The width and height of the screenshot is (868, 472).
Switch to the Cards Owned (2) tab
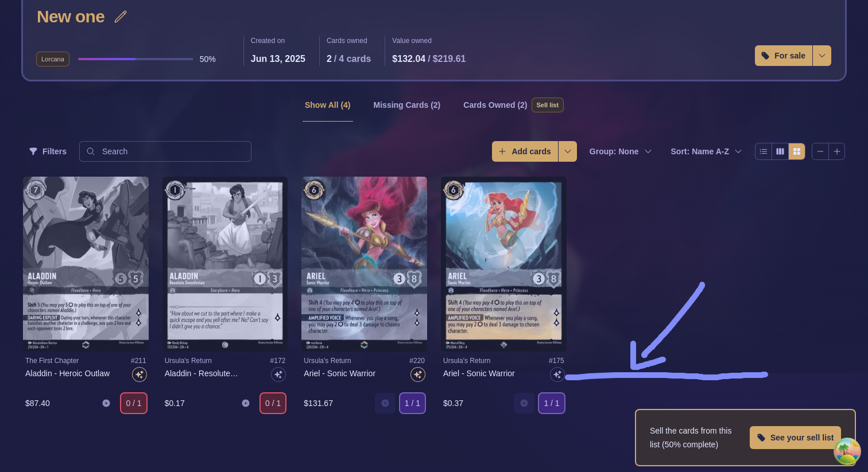(495, 105)
